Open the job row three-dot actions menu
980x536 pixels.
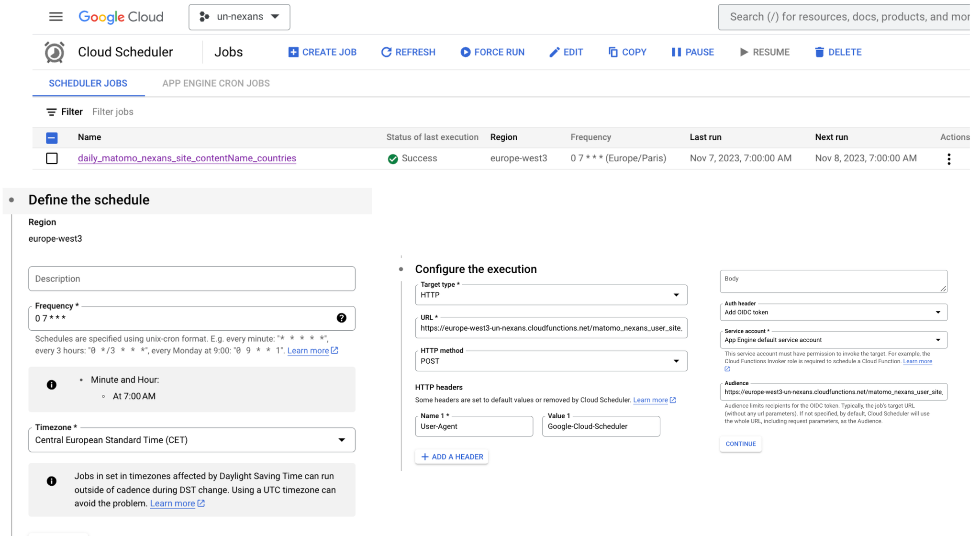948,159
